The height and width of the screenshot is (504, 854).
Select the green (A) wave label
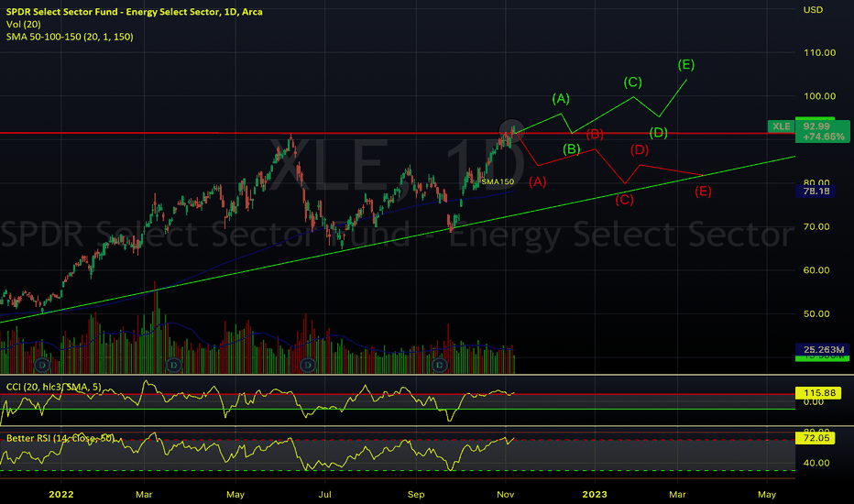561,99
